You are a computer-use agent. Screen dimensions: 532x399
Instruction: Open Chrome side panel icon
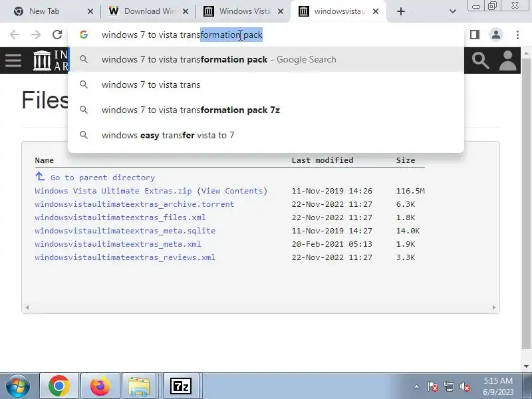pyautogui.click(x=475, y=35)
